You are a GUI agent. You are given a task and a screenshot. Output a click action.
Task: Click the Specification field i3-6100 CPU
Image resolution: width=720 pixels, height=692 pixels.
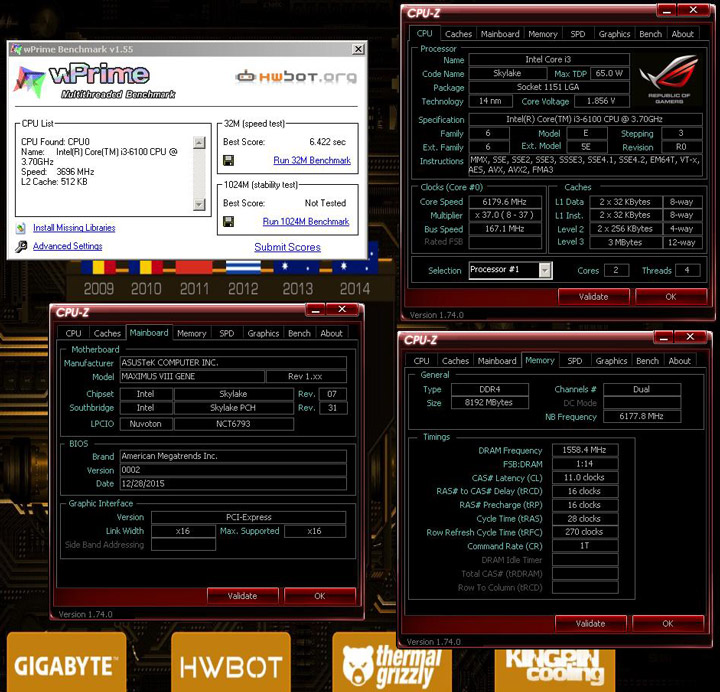[x=585, y=119]
